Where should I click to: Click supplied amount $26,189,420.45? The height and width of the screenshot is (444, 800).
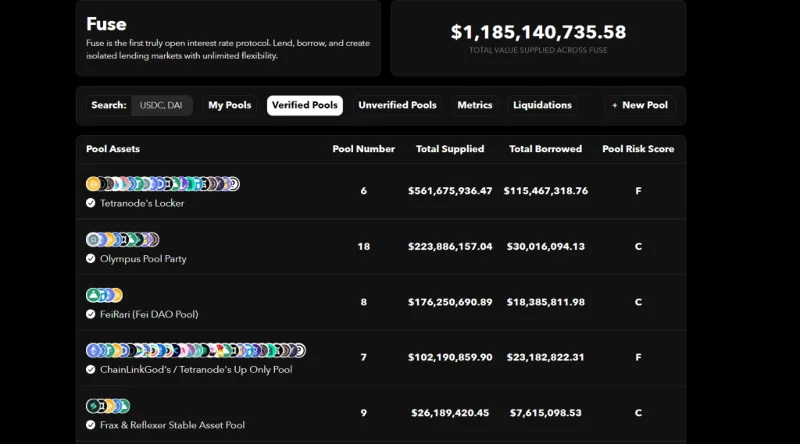point(450,413)
